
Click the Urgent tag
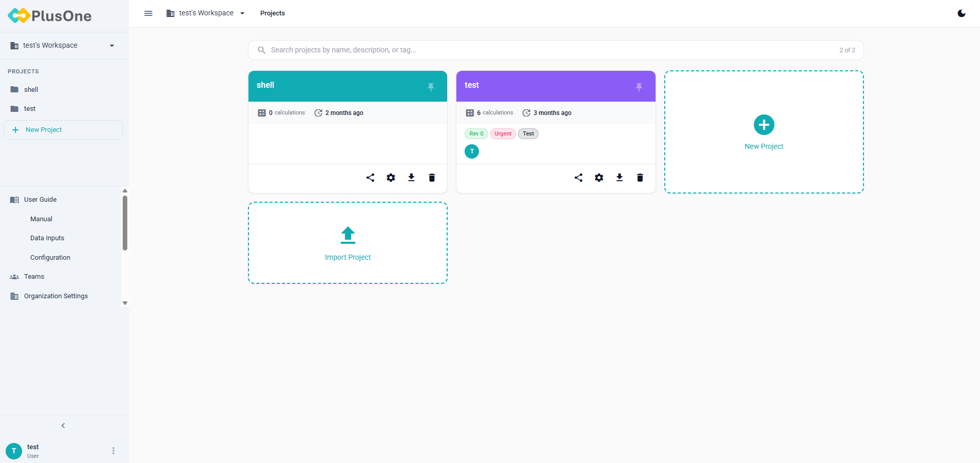point(503,133)
